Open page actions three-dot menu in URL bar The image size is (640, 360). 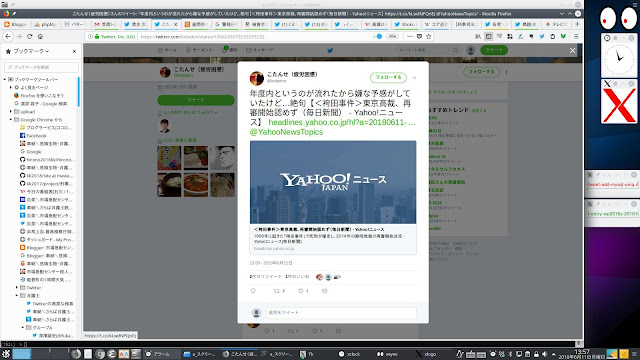click(409, 36)
